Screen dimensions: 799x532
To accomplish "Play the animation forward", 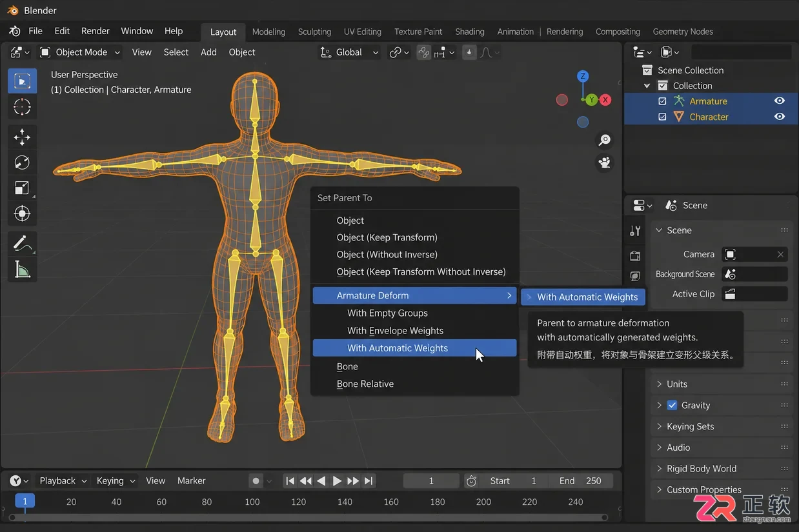I will pyautogui.click(x=337, y=481).
